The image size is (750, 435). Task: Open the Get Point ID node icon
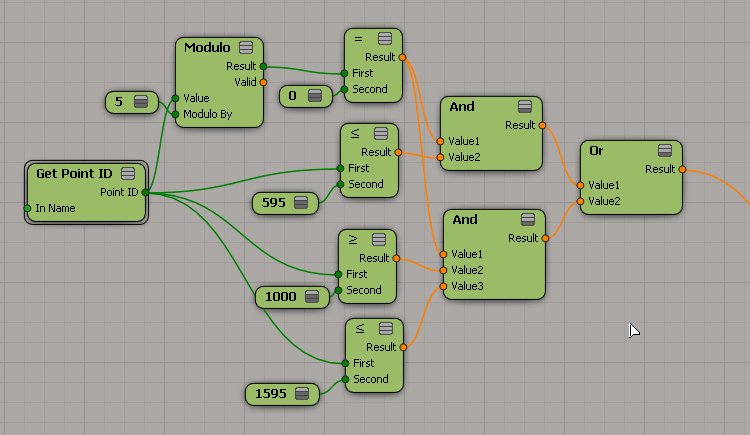click(x=128, y=173)
